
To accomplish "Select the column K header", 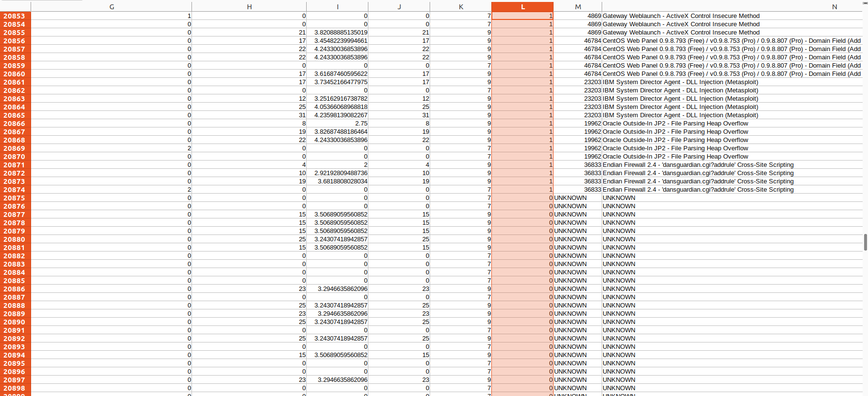I will [x=461, y=7].
